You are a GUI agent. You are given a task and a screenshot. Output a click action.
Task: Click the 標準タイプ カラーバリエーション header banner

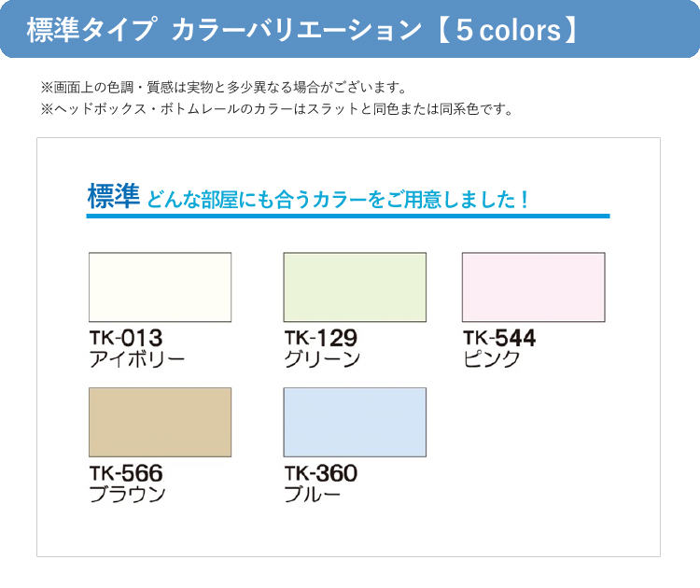click(224, 31)
